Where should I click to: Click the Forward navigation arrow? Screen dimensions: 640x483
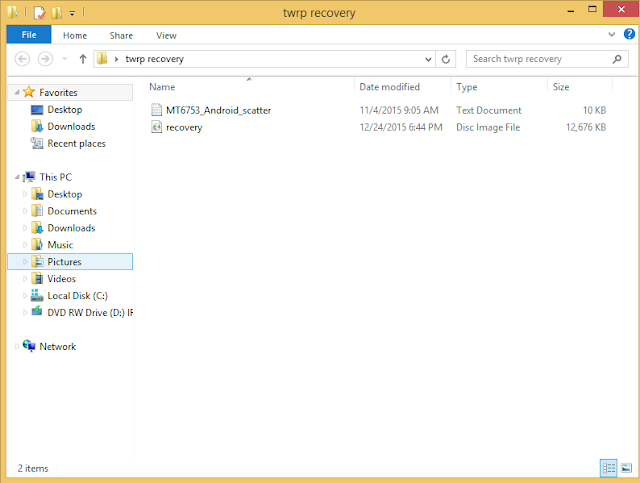[45, 59]
